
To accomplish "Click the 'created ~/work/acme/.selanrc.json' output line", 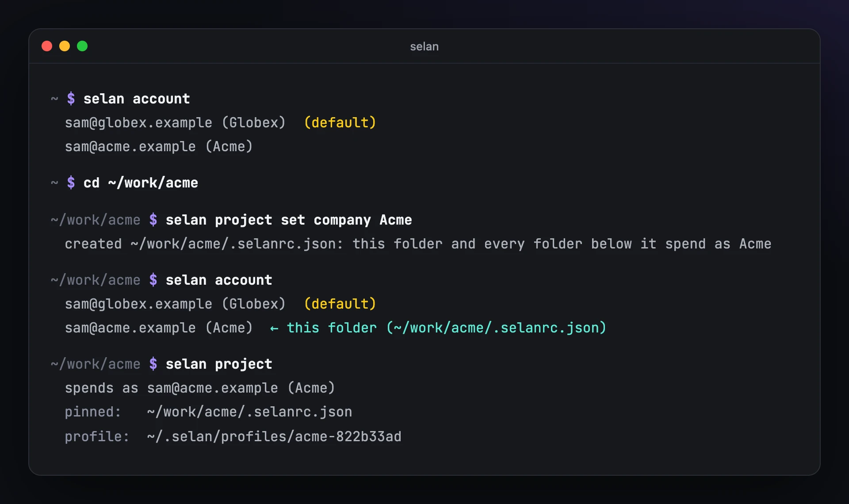I will click(418, 244).
